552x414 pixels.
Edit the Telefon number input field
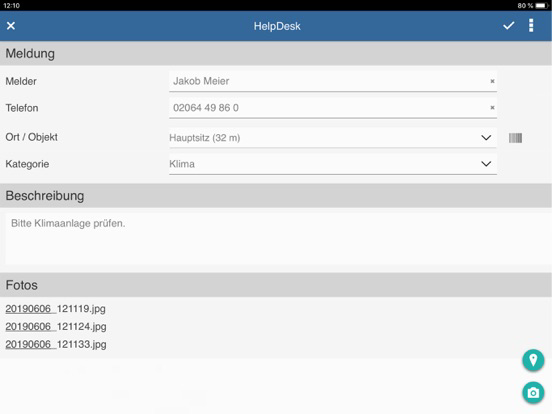click(333, 108)
